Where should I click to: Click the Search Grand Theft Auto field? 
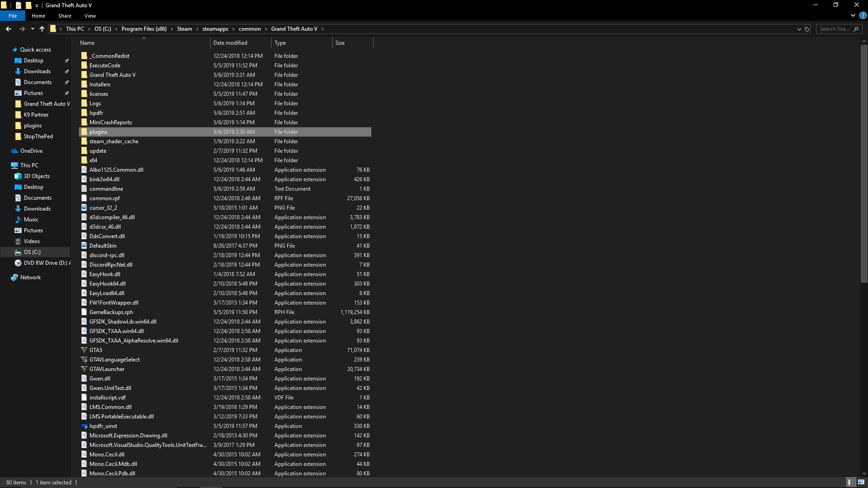(835, 29)
